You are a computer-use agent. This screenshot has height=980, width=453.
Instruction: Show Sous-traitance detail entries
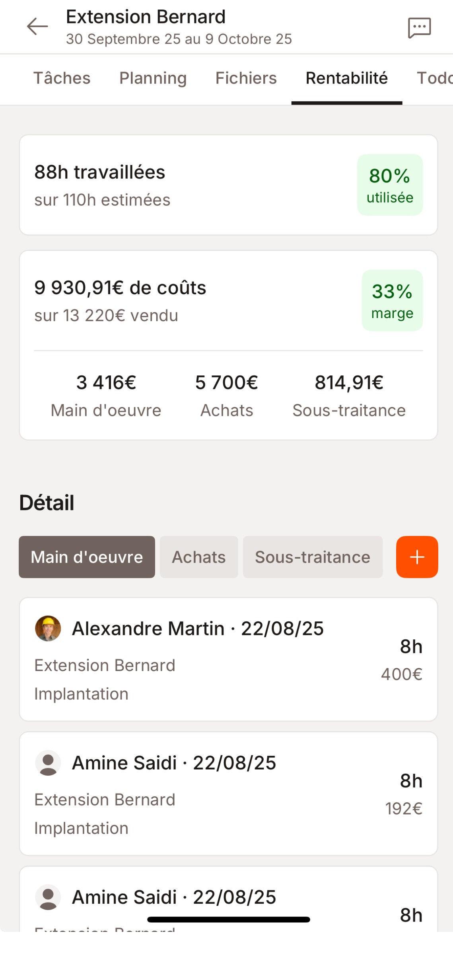[313, 557]
